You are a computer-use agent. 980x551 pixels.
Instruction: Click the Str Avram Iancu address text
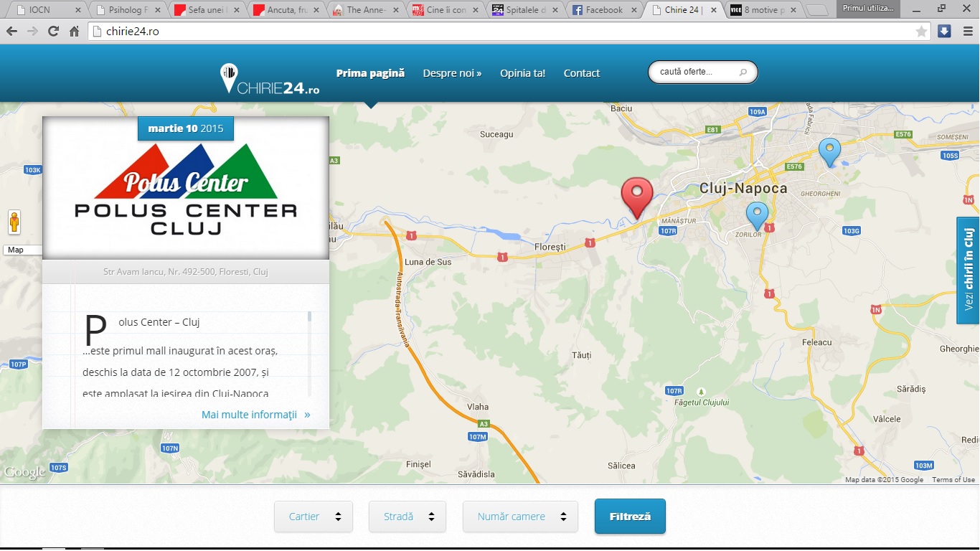tap(186, 273)
